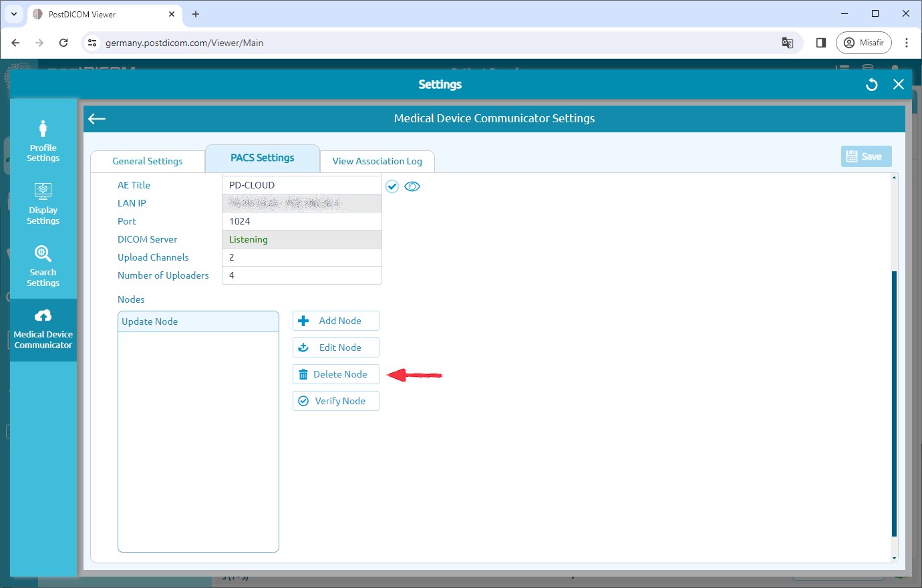Open the View Association Log tab
922x588 pixels.
click(377, 161)
